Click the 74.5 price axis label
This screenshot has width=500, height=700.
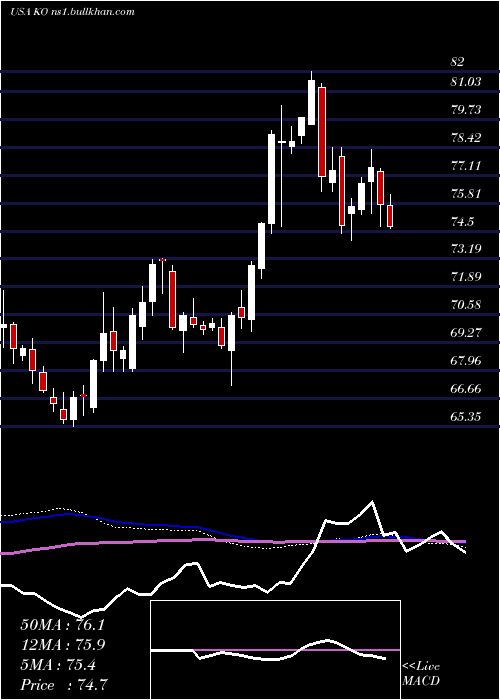(x=462, y=222)
